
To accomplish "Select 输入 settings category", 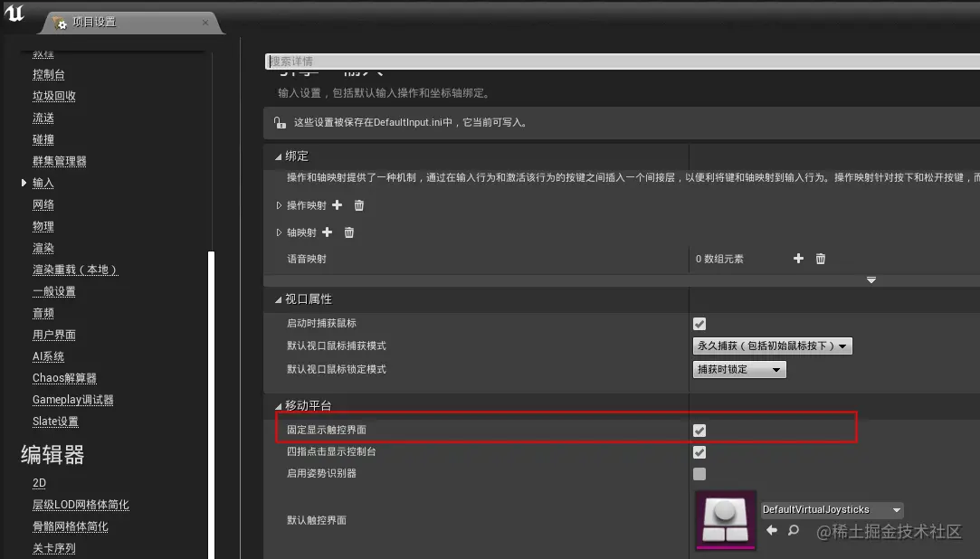I will [x=43, y=183].
